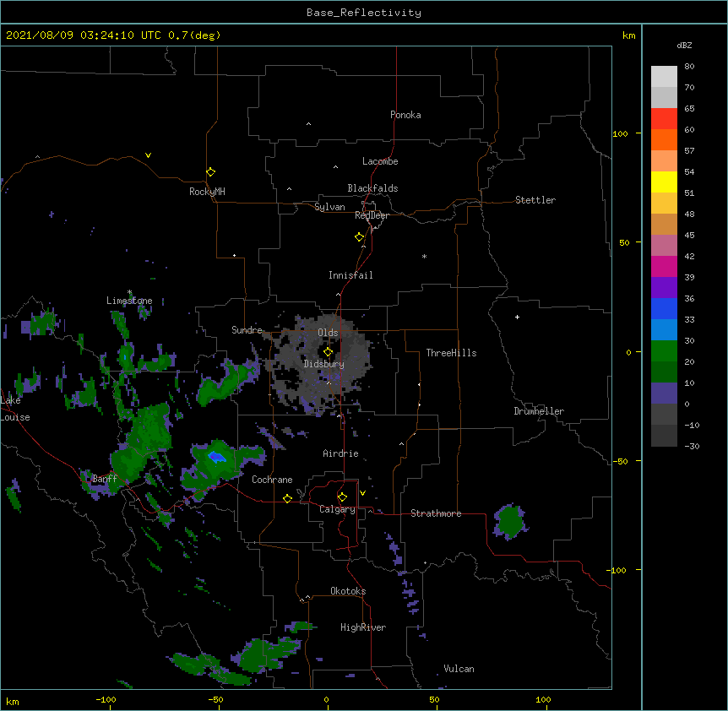Click the white asterisk east of Innisfail
The image size is (728, 711).
point(424,256)
